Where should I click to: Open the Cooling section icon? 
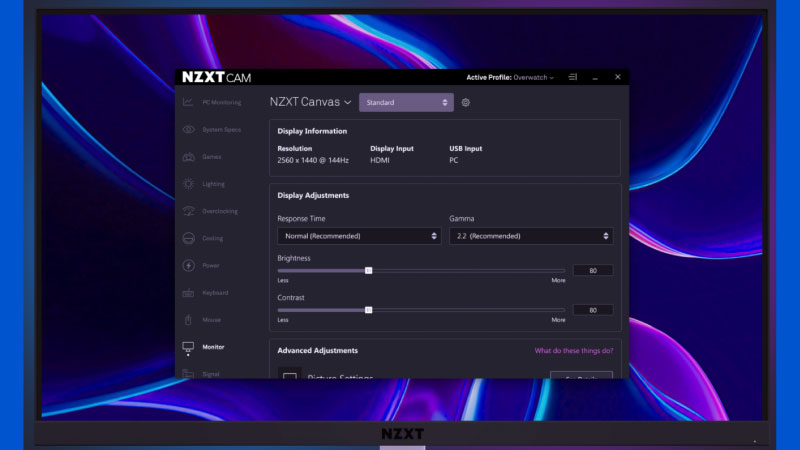[x=188, y=238]
